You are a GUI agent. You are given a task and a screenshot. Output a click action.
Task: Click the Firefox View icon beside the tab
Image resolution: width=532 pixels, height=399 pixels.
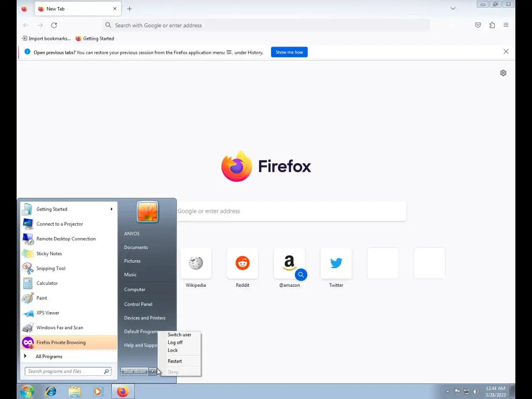(25, 9)
